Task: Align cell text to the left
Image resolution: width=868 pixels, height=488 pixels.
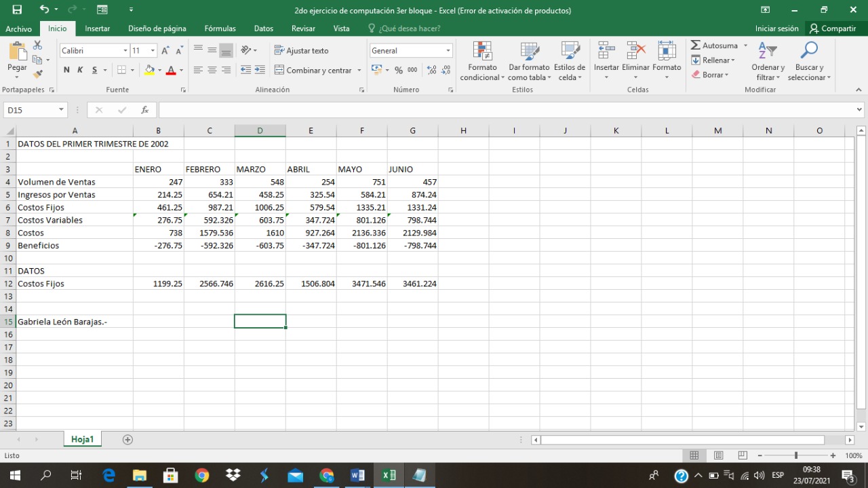Action: pos(198,70)
